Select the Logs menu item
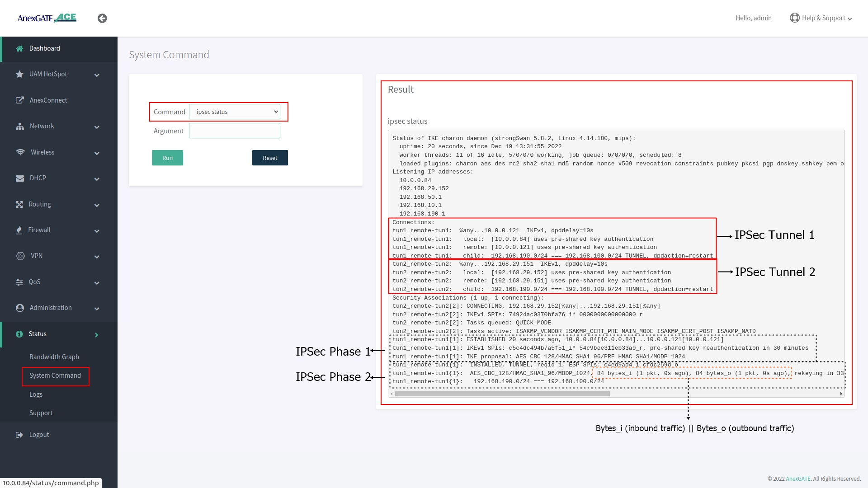 pos(36,394)
